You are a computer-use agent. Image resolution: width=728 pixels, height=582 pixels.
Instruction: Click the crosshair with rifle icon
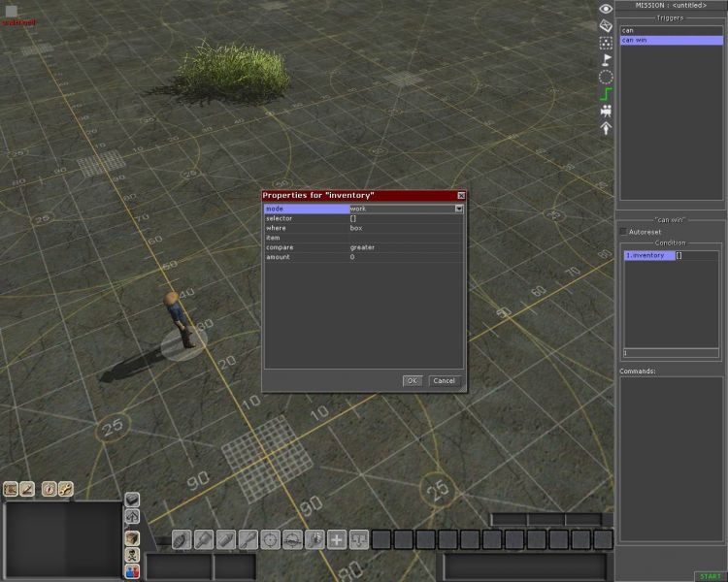(x=292, y=539)
